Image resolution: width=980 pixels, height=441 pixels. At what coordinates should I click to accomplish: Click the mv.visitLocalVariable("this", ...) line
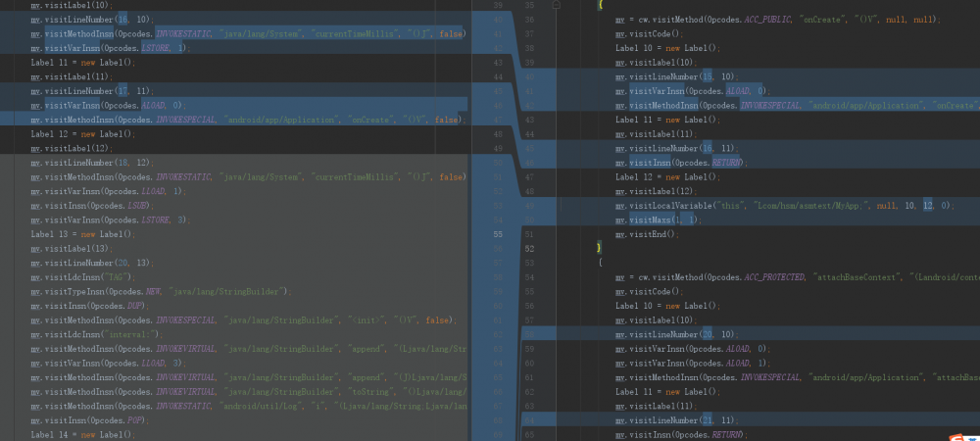click(785, 206)
